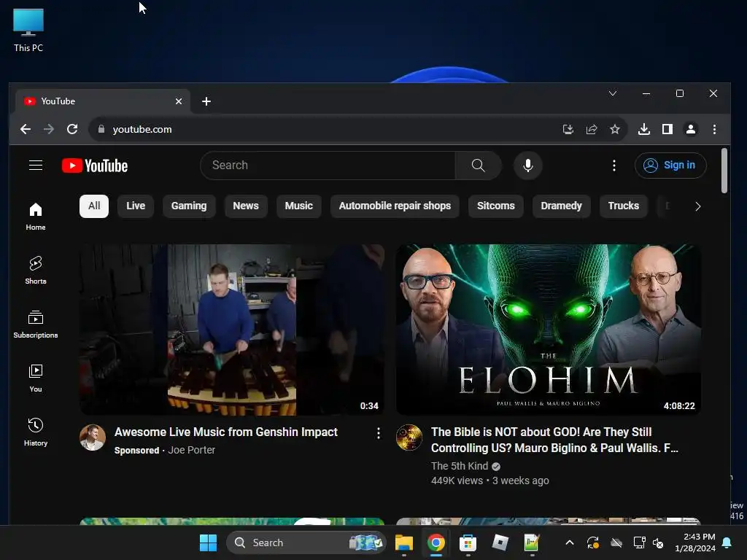Expand Chrome tab search dropdown arrow

point(613,93)
